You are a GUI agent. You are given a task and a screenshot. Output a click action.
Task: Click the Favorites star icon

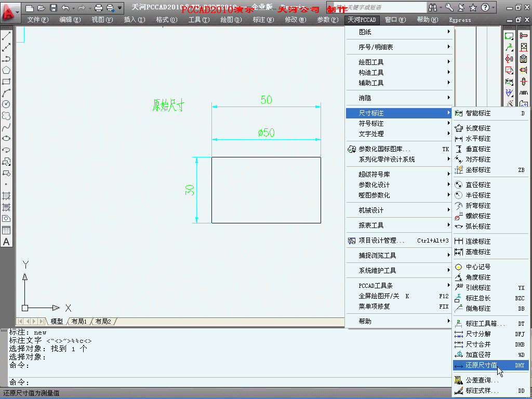tap(473, 7)
